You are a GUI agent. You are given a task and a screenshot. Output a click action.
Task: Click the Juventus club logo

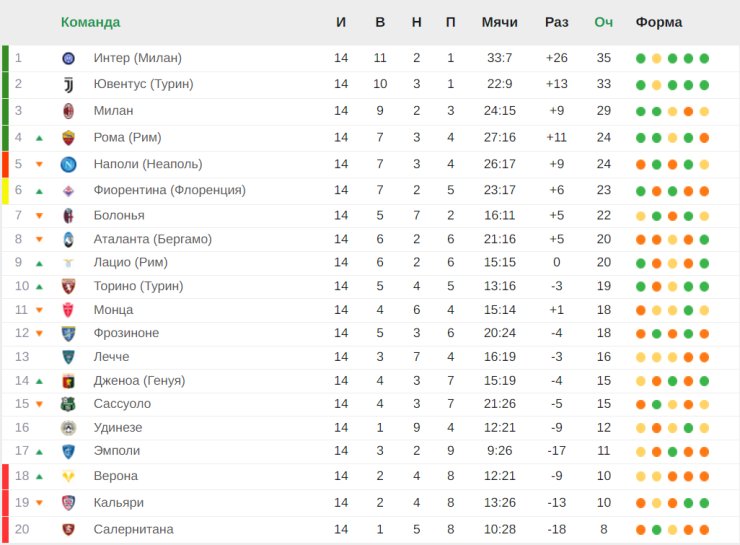click(68, 85)
